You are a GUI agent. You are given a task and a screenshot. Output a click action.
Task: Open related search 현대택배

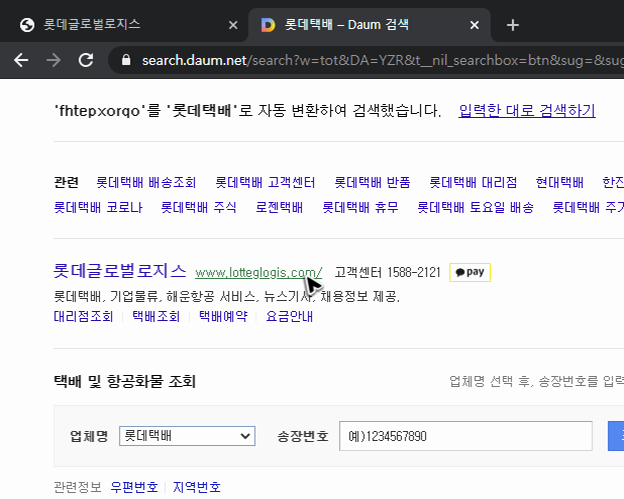point(560,182)
